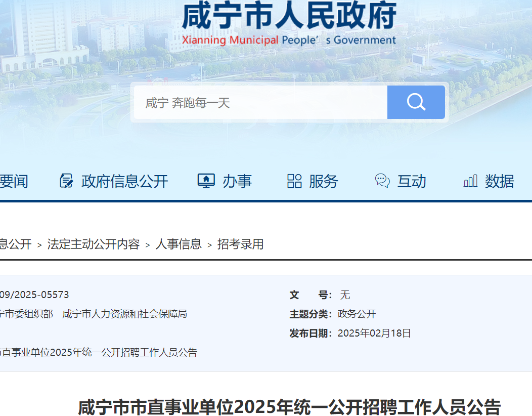Viewport: 532px width, 416px height.
Task: Click the grid icon beside 服务
Action: pyautogui.click(x=294, y=181)
